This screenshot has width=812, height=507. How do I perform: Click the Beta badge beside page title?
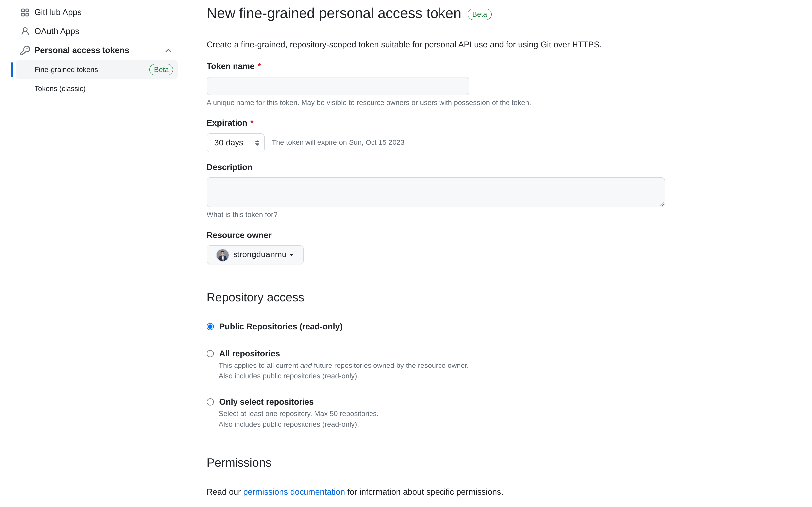click(479, 14)
